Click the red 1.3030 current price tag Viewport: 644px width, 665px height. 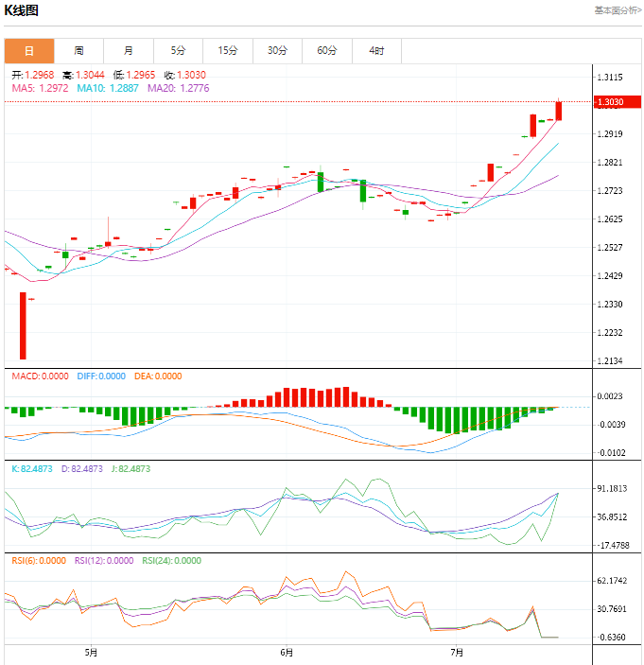pos(618,102)
